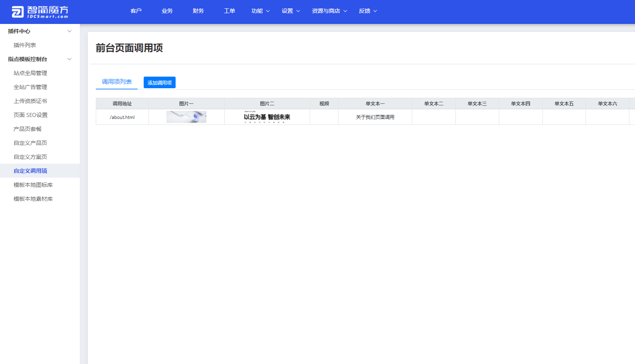635x364 pixels.
Task: Open 模板本地素材库
Action: pyautogui.click(x=33, y=199)
